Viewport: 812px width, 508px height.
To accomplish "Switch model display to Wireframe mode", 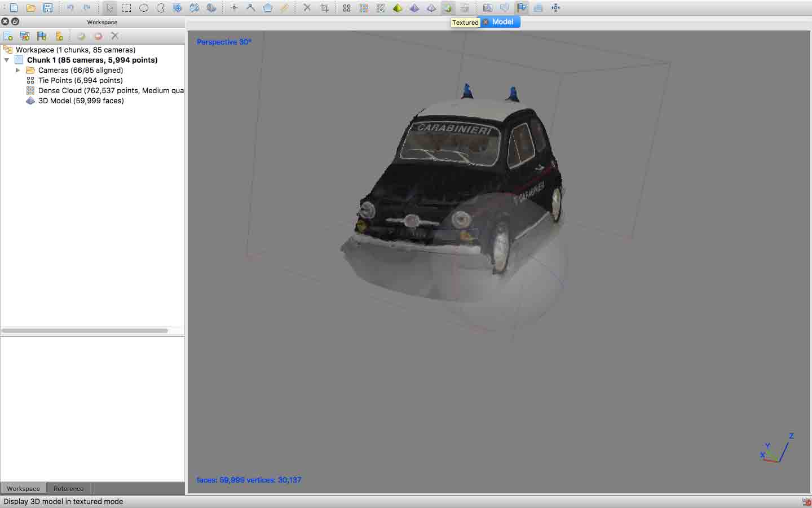I will click(x=431, y=8).
